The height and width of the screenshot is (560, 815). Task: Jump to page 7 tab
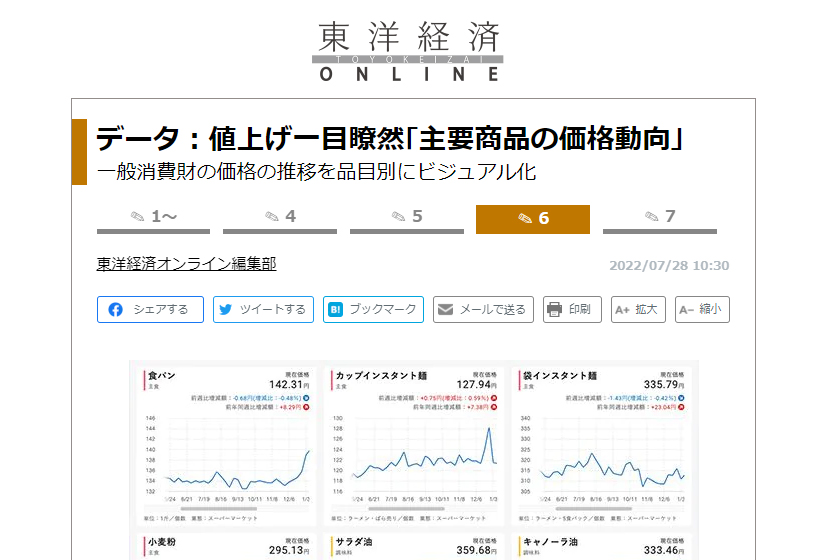click(660, 218)
